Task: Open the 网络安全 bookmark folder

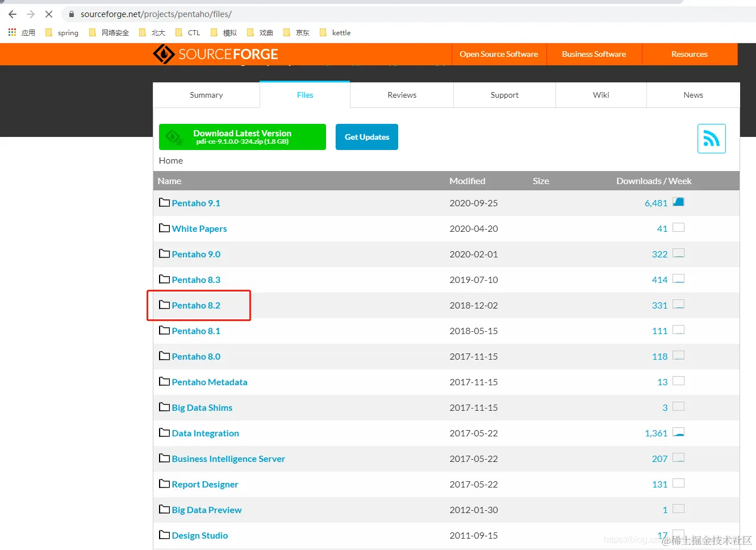Action: point(109,32)
